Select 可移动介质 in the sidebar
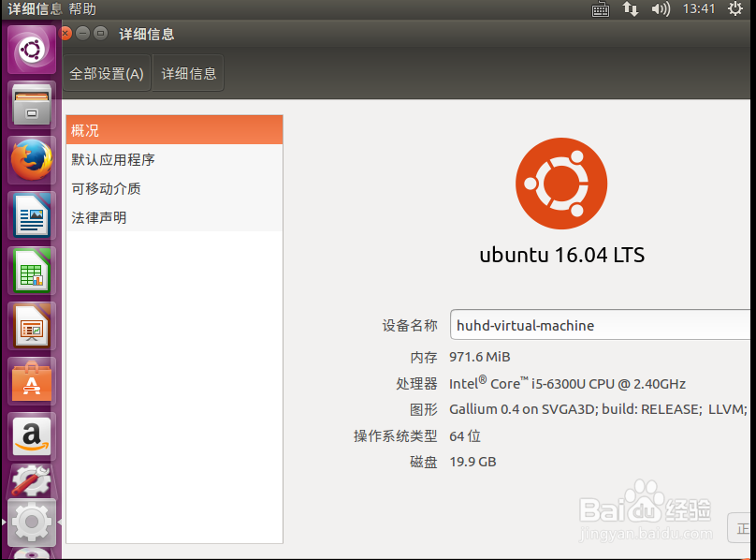Viewport: 756px width, 560px height. point(175,188)
